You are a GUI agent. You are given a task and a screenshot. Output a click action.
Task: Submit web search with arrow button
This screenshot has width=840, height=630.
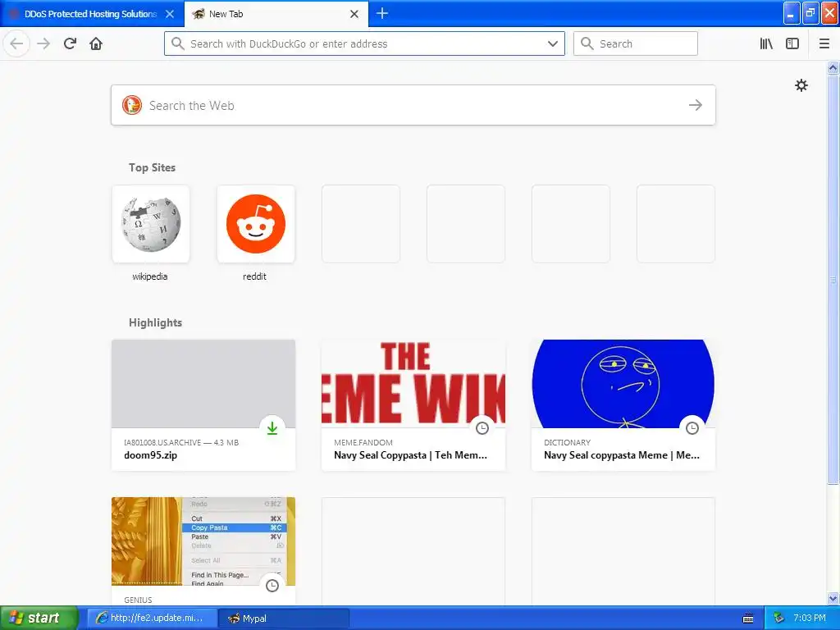point(696,105)
